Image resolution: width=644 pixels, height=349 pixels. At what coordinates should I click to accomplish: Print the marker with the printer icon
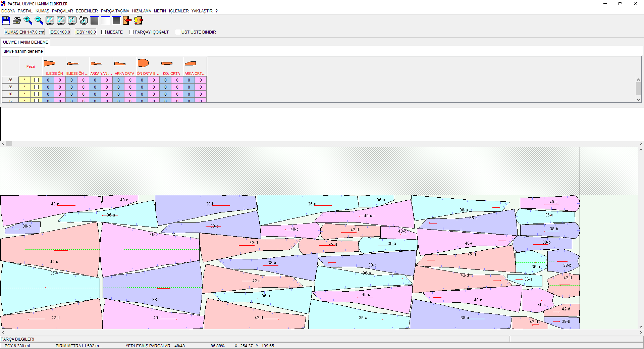click(17, 21)
